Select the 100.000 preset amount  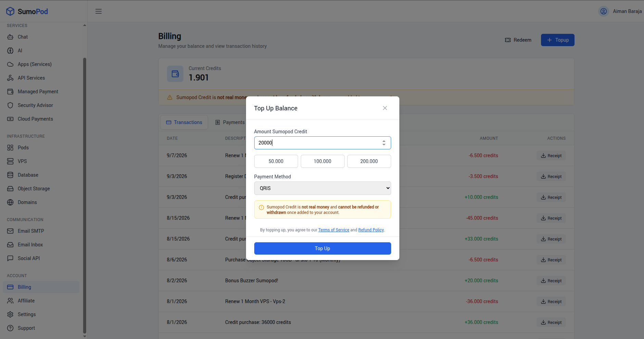click(x=323, y=161)
